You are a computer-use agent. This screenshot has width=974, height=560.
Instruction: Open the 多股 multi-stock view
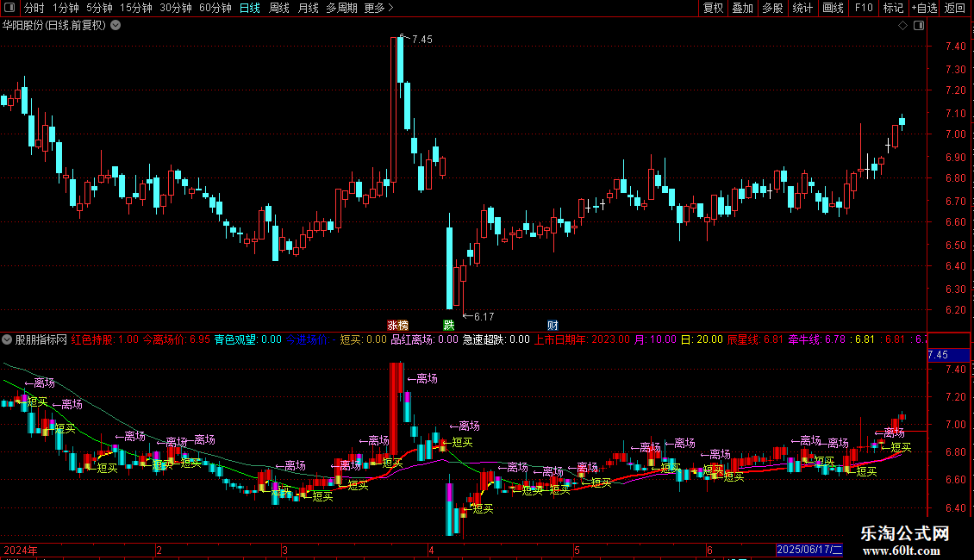[773, 8]
